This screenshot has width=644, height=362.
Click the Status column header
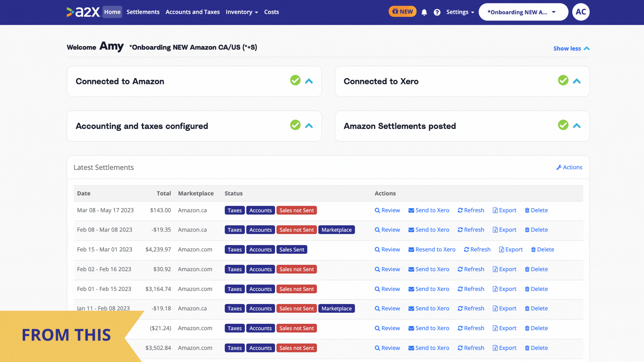click(233, 193)
